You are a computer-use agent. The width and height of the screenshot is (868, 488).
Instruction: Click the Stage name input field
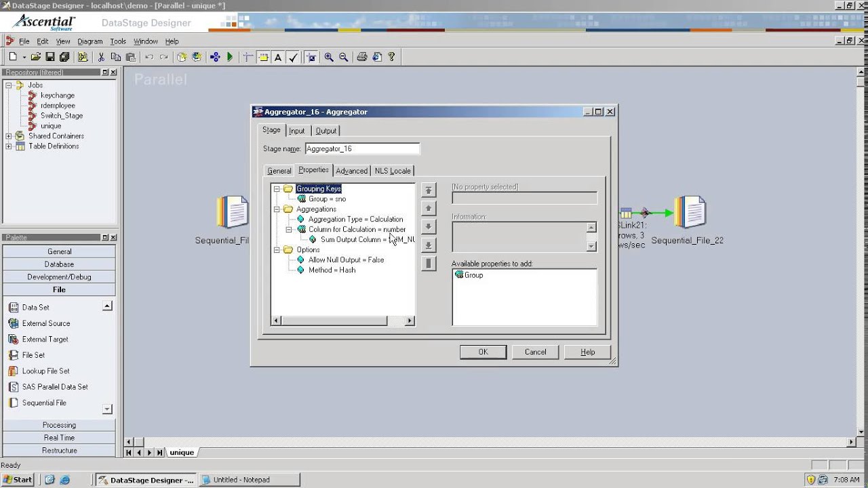point(362,148)
